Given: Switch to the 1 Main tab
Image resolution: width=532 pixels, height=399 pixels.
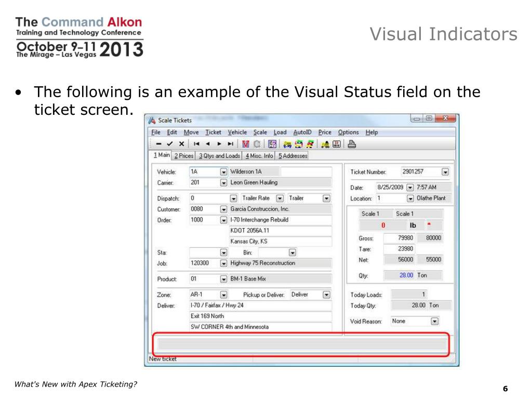Looking at the screenshot, I should click(x=162, y=155).
